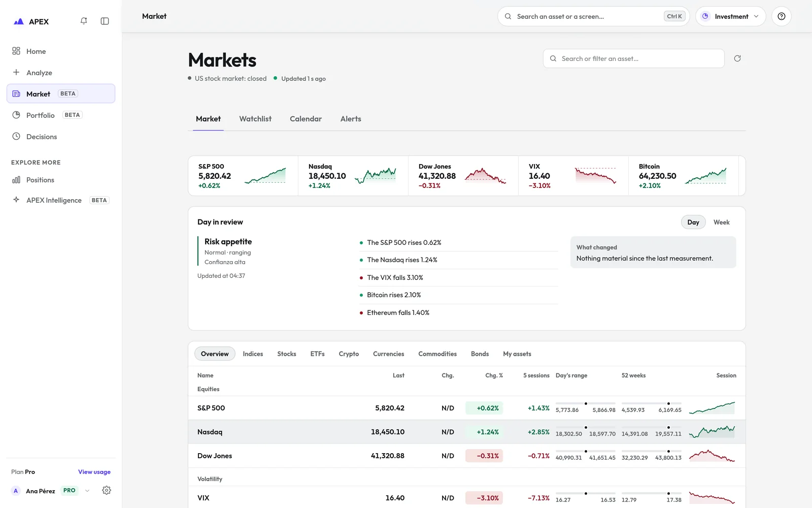This screenshot has width=812, height=508.
Task: Open notifications bell in sidebar
Action: click(84, 21)
